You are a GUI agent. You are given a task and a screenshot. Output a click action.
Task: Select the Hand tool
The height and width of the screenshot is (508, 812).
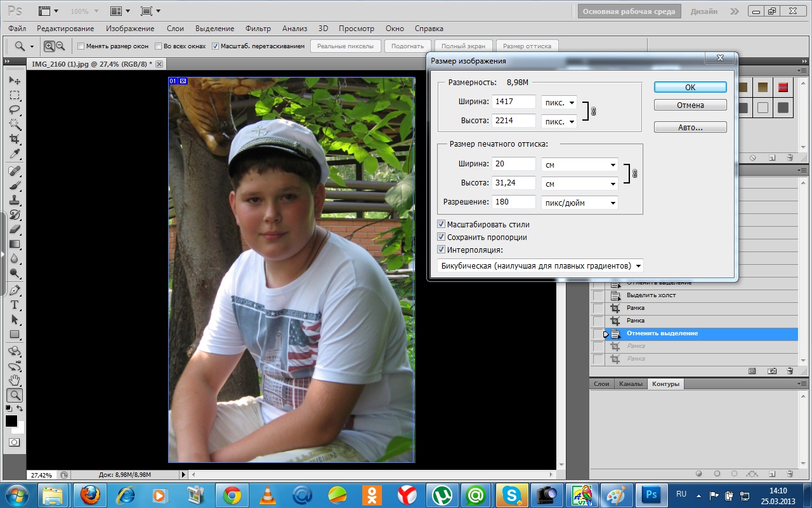[x=15, y=380]
